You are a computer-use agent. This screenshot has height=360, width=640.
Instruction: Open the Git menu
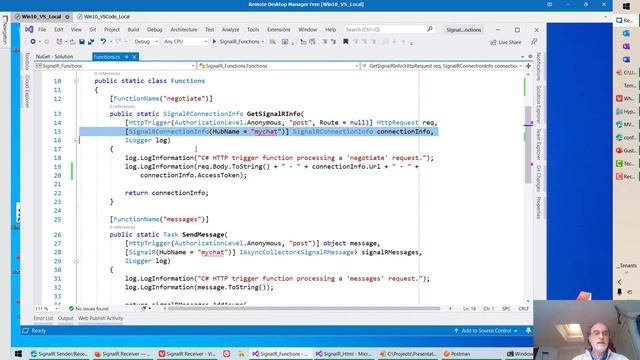[x=93, y=29]
